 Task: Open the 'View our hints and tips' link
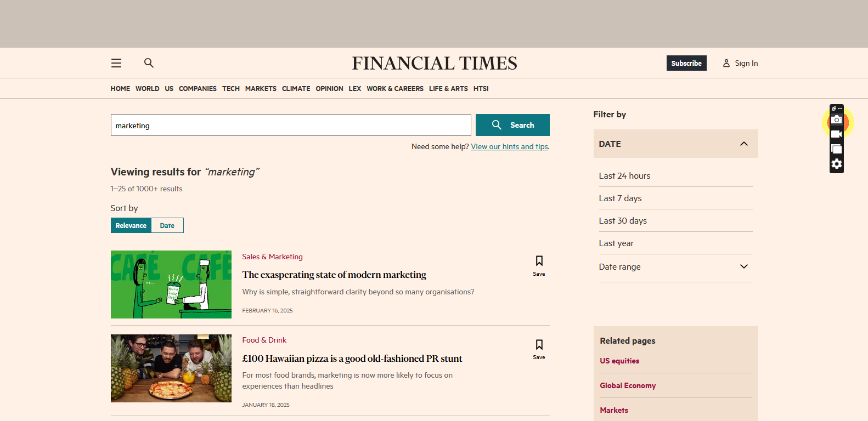[x=509, y=147]
